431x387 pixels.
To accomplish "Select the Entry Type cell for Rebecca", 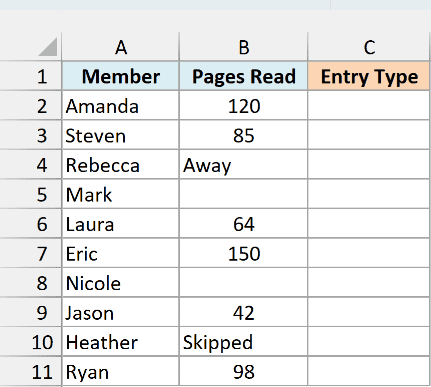I will coord(369,165).
